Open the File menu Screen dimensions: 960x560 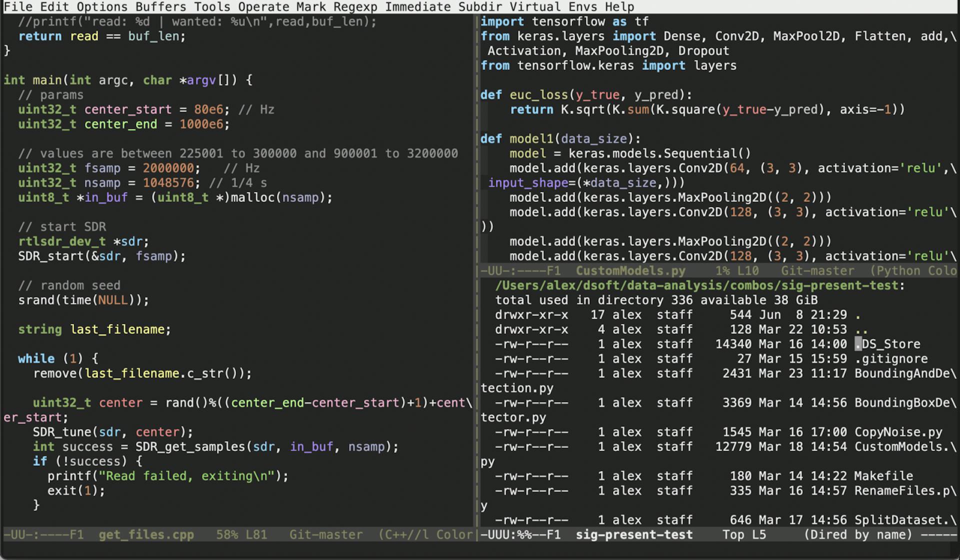(17, 6)
